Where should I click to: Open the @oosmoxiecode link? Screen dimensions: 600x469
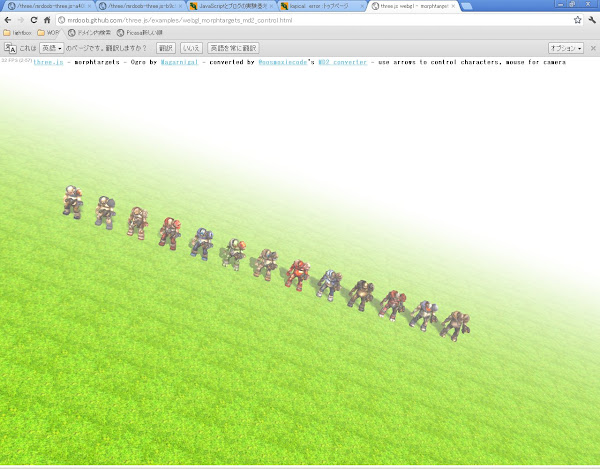click(283, 62)
